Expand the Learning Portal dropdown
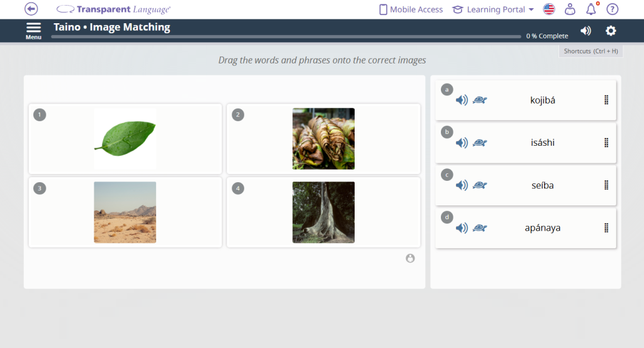644x348 pixels. [x=493, y=9]
